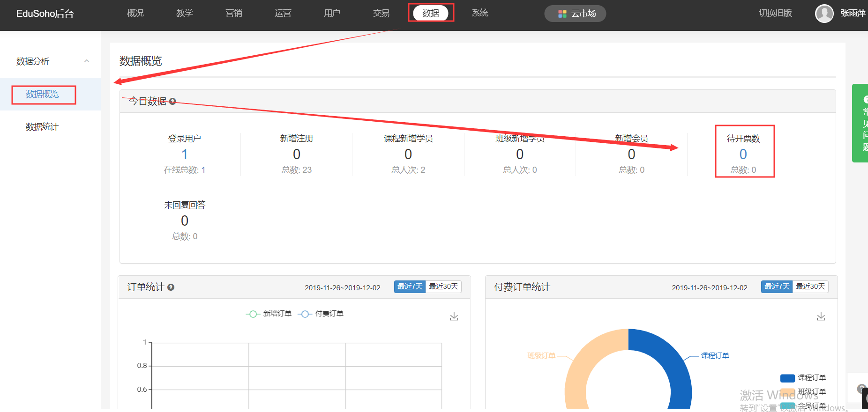Click help icon next to 今日数据
Image resolution: width=868 pixels, height=412 pixels.
(172, 101)
